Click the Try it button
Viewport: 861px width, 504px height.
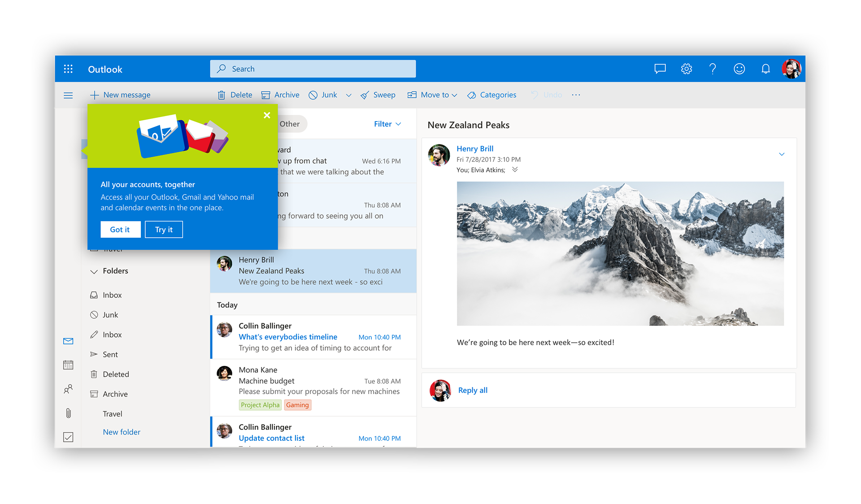pos(164,230)
